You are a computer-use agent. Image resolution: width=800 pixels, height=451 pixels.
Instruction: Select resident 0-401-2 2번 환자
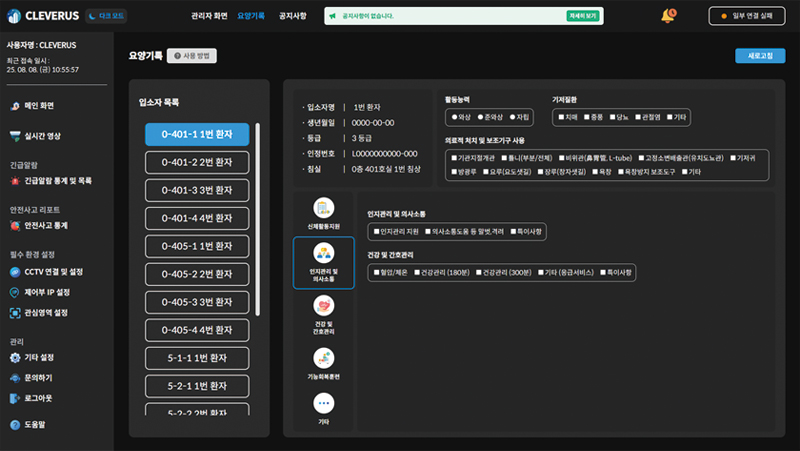tap(197, 162)
